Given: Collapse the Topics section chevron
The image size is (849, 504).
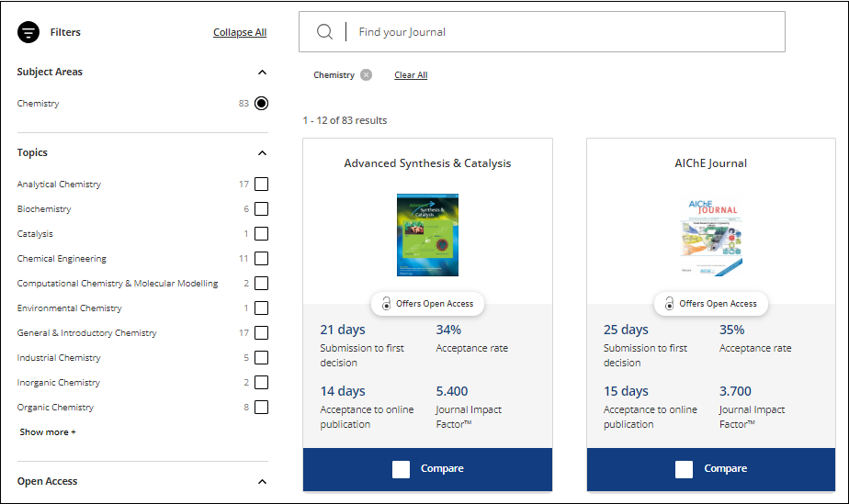Looking at the screenshot, I should coord(262,153).
